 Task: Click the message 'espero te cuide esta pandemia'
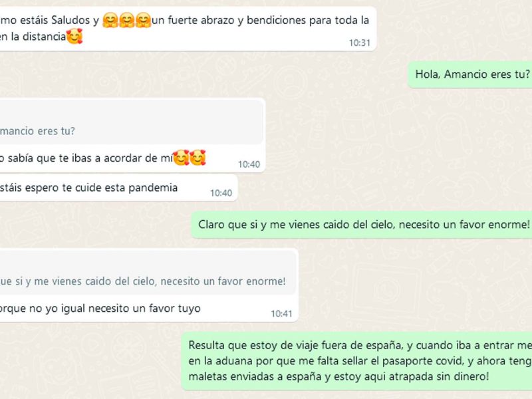click(x=119, y=188)
